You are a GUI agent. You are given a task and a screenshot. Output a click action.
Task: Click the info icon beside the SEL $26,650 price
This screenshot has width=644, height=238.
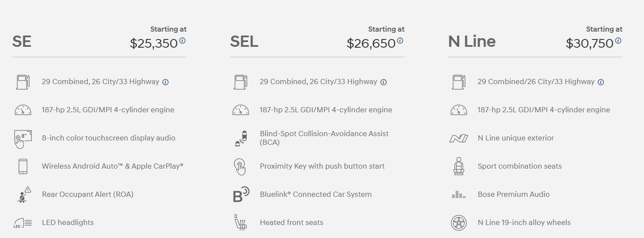click(x=400, y=40)
